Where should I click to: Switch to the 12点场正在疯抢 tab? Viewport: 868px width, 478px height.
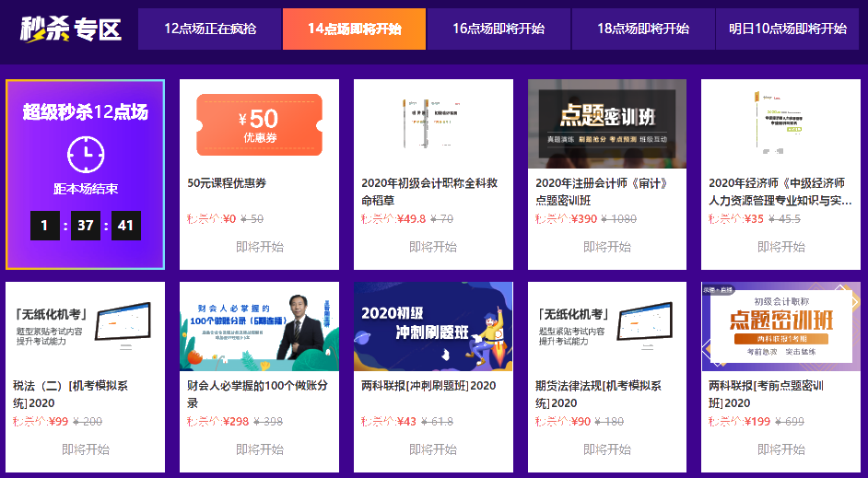pos(210,29)
